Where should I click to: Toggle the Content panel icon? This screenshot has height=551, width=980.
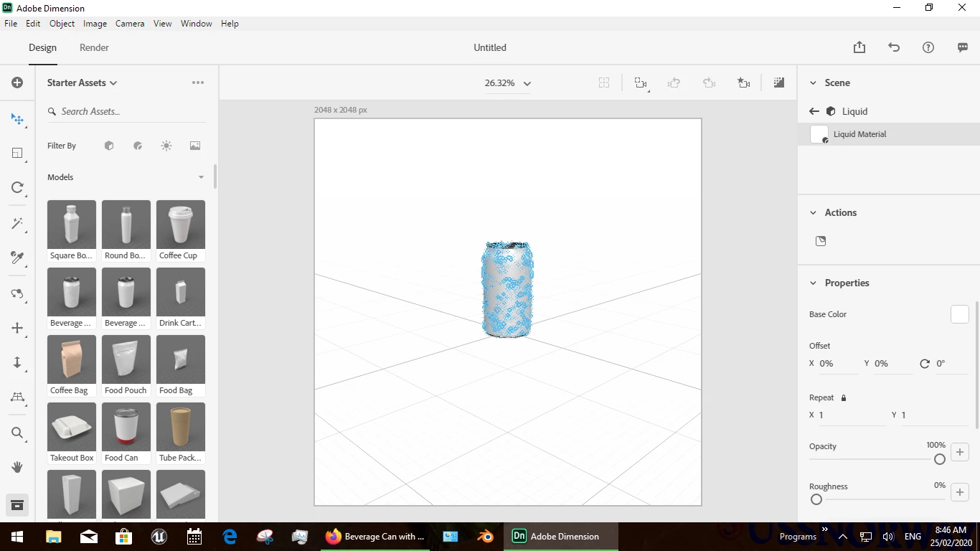pyautogui.click(x=17, y=505)
